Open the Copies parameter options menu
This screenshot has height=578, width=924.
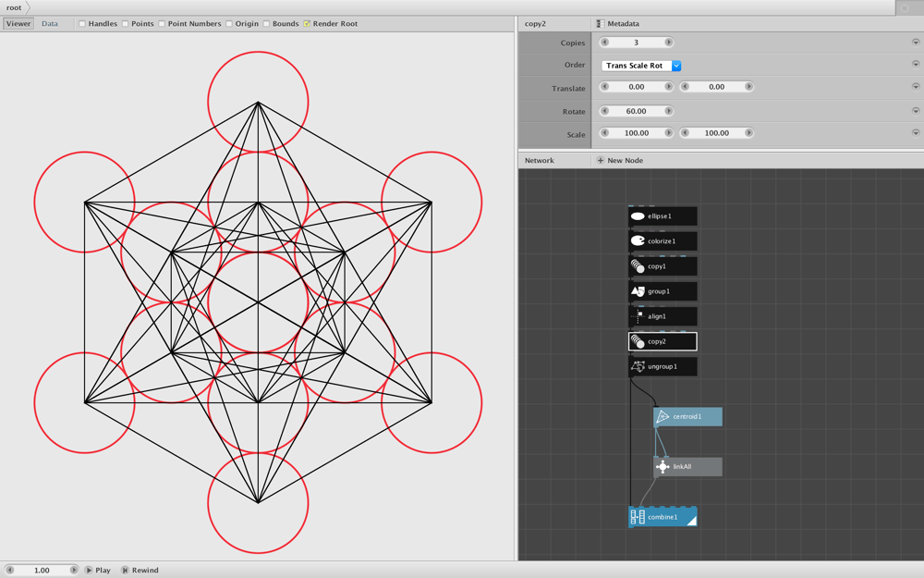(916, 43)
